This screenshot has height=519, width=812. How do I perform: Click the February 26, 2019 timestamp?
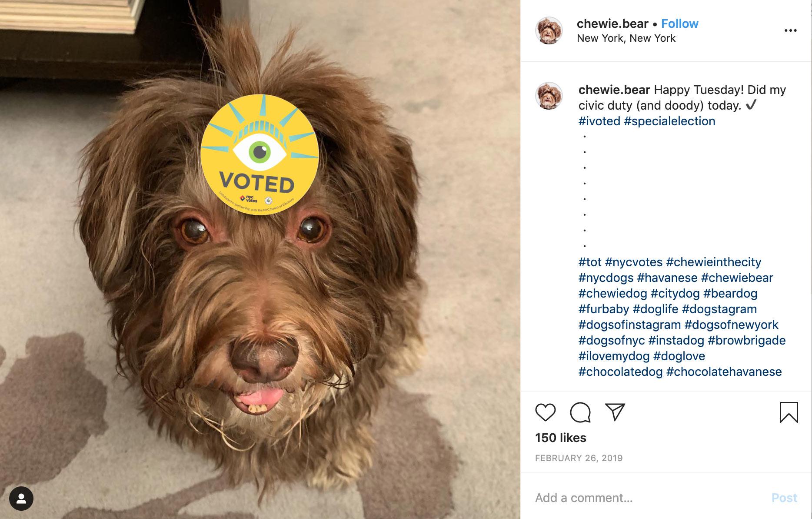pyautogui.click(x=579, y=458)
